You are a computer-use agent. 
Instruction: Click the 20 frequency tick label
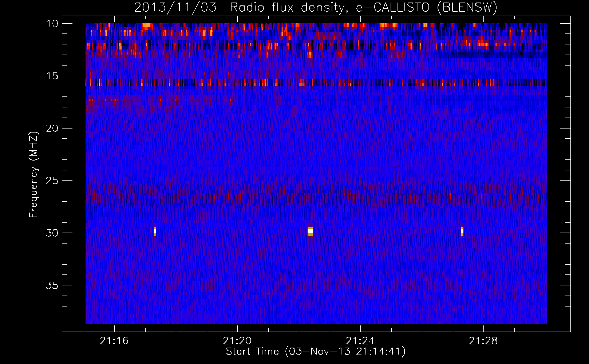tap(52, 128)
